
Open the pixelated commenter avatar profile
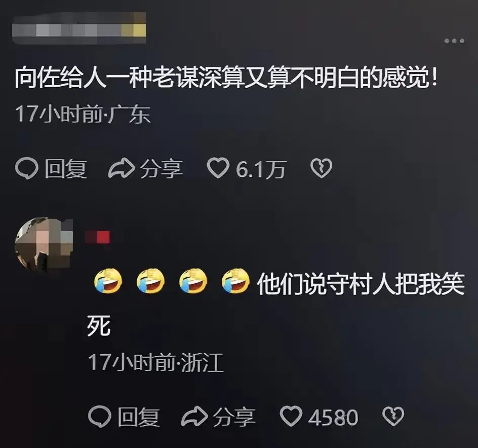pyautogui.click(x=44, y=245)
